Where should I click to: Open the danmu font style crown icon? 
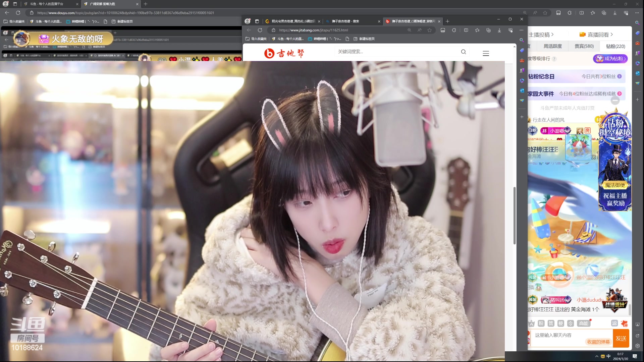click(531, 323)
